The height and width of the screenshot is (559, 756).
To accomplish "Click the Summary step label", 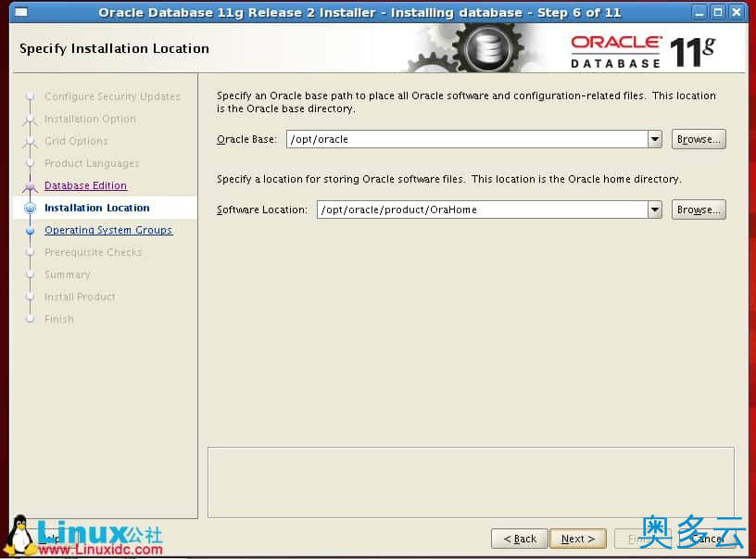I will (x=67, y=274).
